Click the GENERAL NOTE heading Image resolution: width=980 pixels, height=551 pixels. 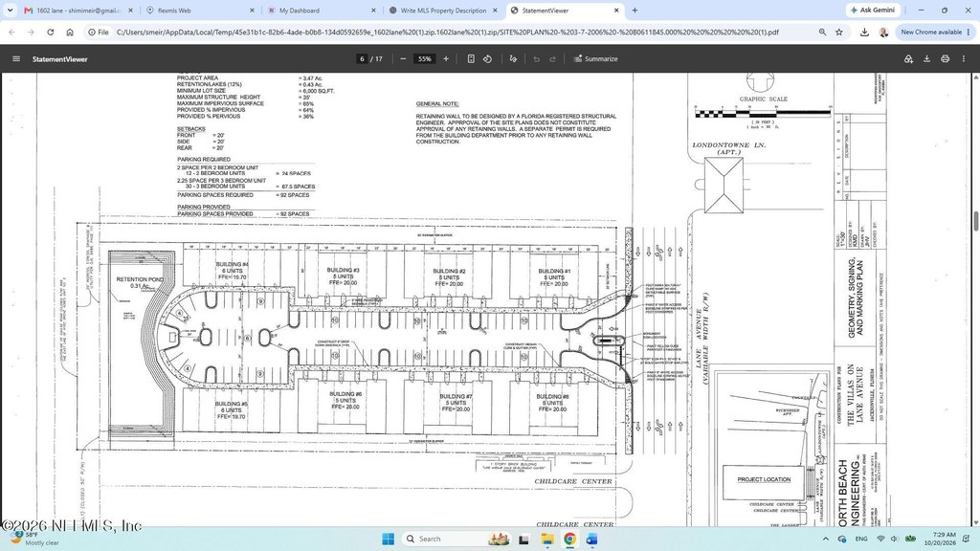click(x=437, y=103)
